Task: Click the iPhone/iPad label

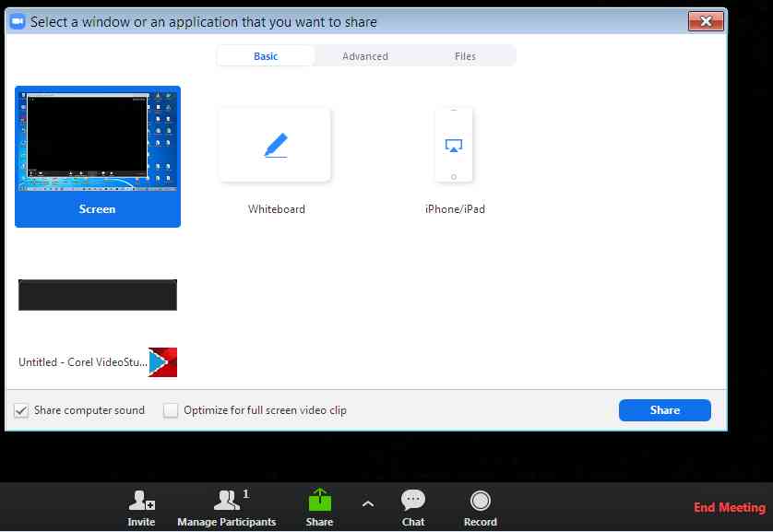Action: pyautogui.click(x=455, y=209)
